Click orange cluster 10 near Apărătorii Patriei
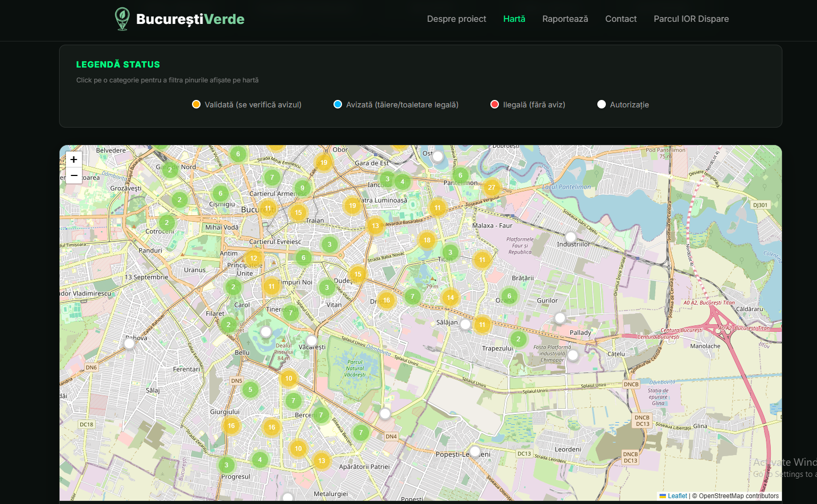Viewport: 817px width, 504px height. (x=298, y=448)
